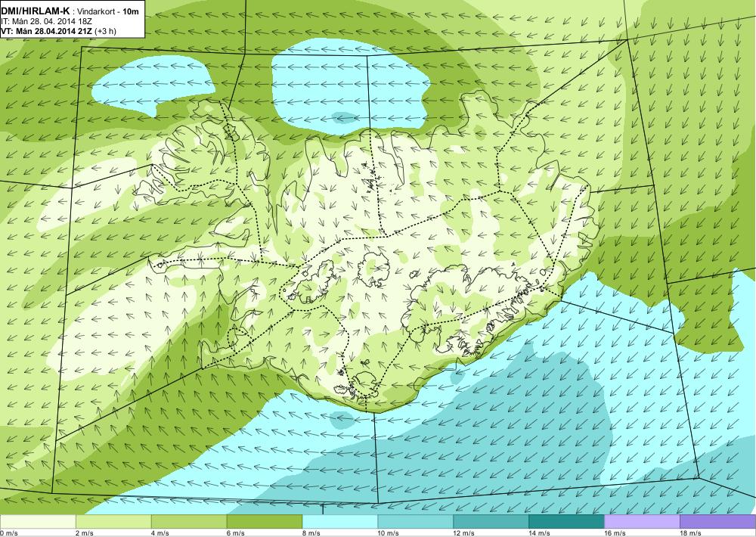The height and width of the screenshot is (537, 756).
Task: Click the lavender swatch between 16 and 18 m/s
Action: coord(642,522)
